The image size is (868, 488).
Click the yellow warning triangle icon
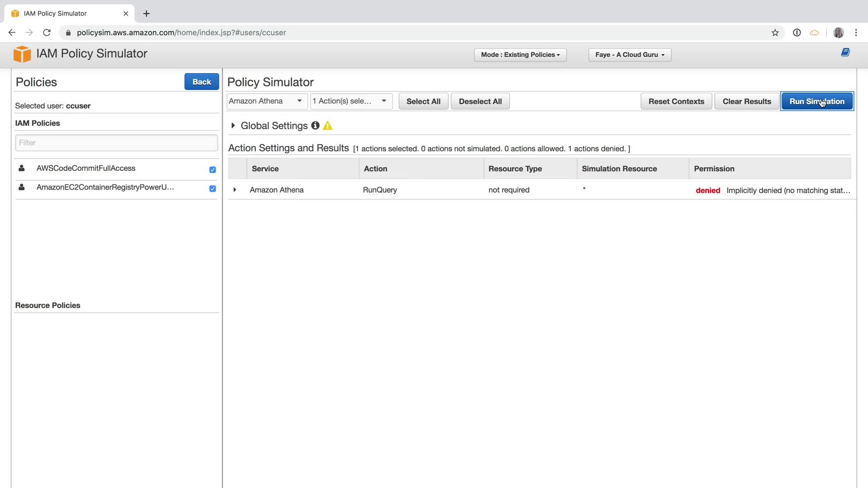point(328,126)
